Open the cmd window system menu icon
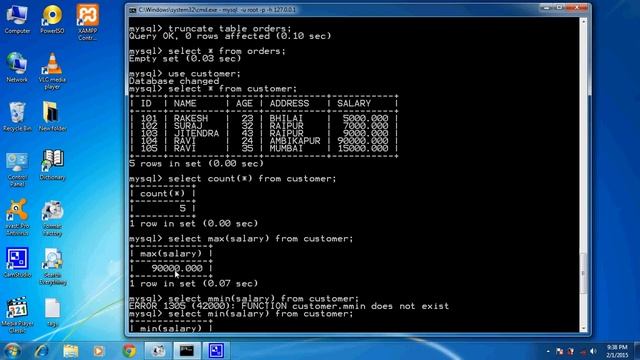640x360 pixels. pos(133,10)
